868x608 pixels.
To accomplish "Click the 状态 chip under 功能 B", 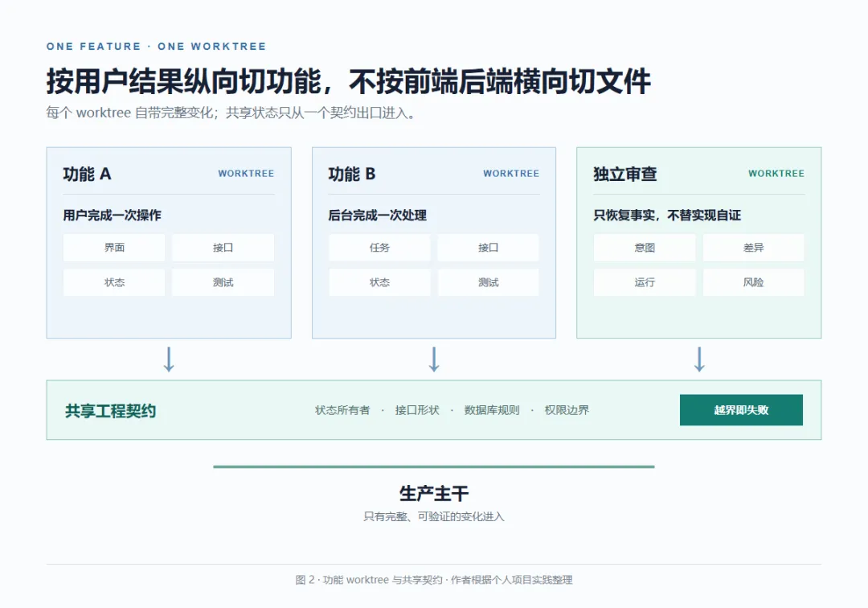I will tap(379, 282).
